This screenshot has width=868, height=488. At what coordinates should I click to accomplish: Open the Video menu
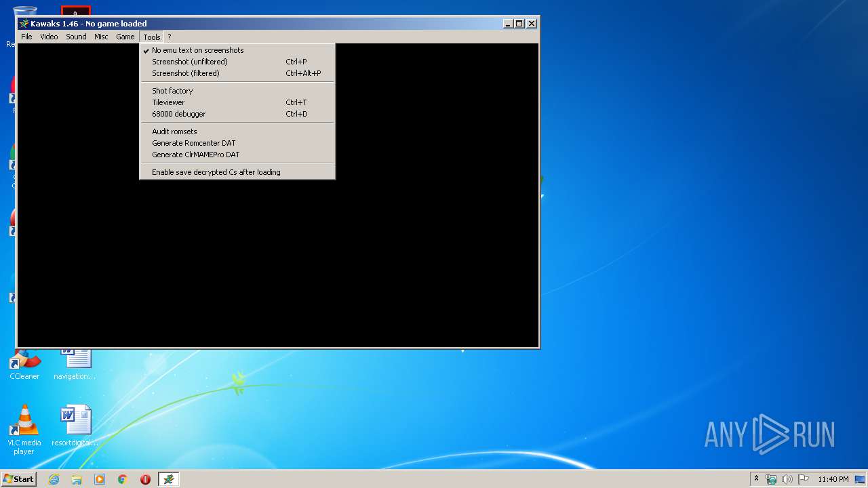(49, 37)
